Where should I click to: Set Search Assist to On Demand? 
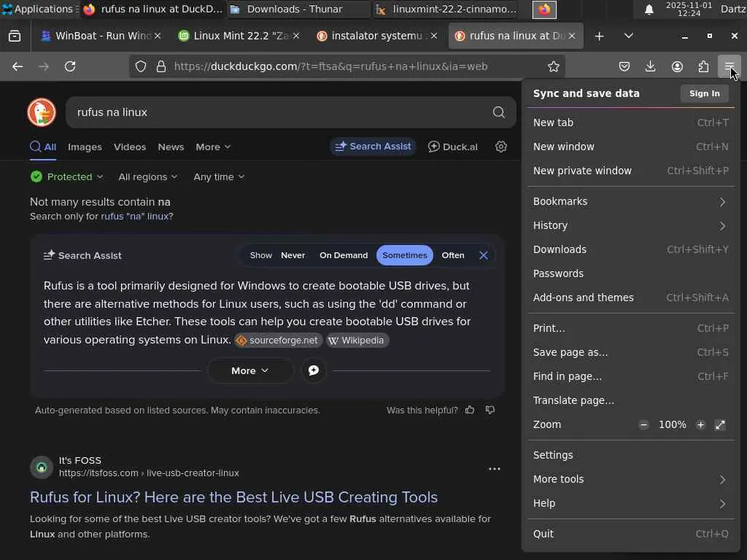tap(344, 255)
